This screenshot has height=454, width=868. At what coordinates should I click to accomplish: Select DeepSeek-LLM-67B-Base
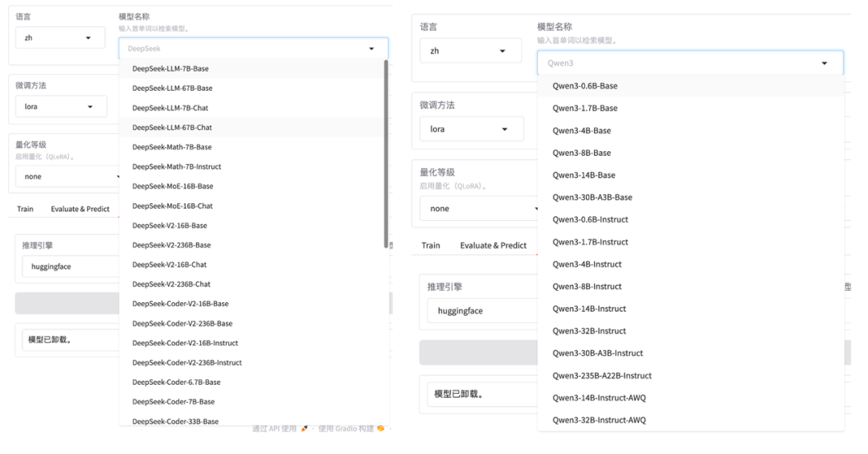pyautogui.click(x=252, y=88)
